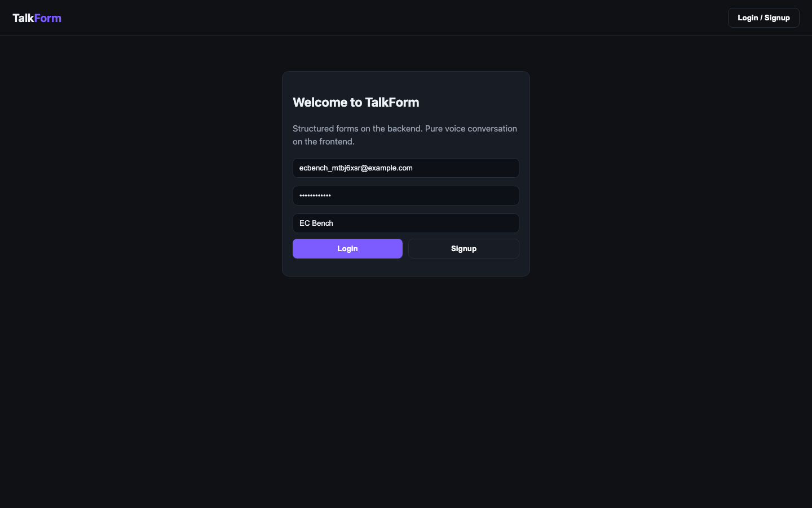Open the Login / Signup header button

[x=764, y=18]
